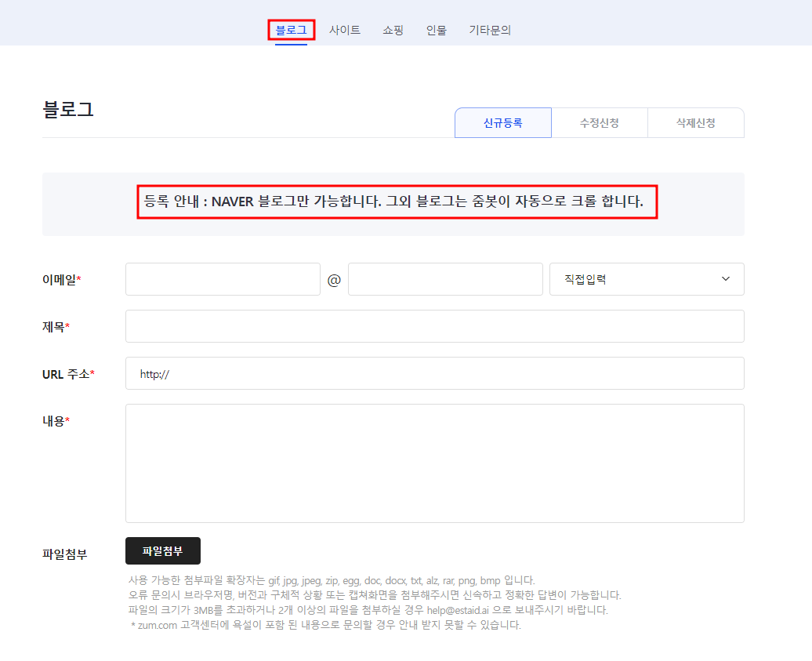This screenshot has width=812, height=661.
Task: Click the email ID input field
Action: tap(223, 279)
